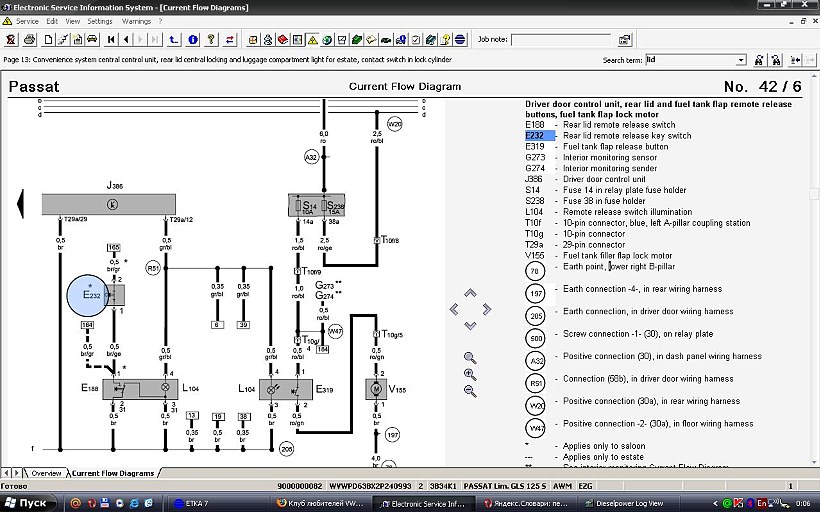Click the car vehicle icon in toolbar
820x512 pixels.
click(x=92, y=39)
